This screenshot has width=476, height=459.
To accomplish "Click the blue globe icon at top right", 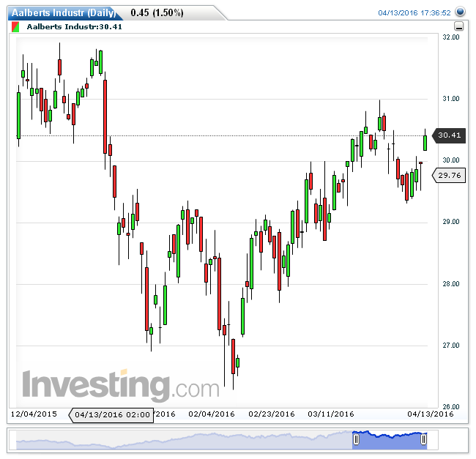I will (460, 12).
